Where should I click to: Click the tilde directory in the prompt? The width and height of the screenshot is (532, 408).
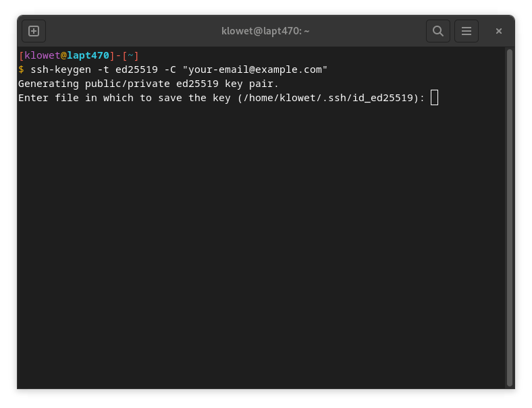tap(130, 55)
